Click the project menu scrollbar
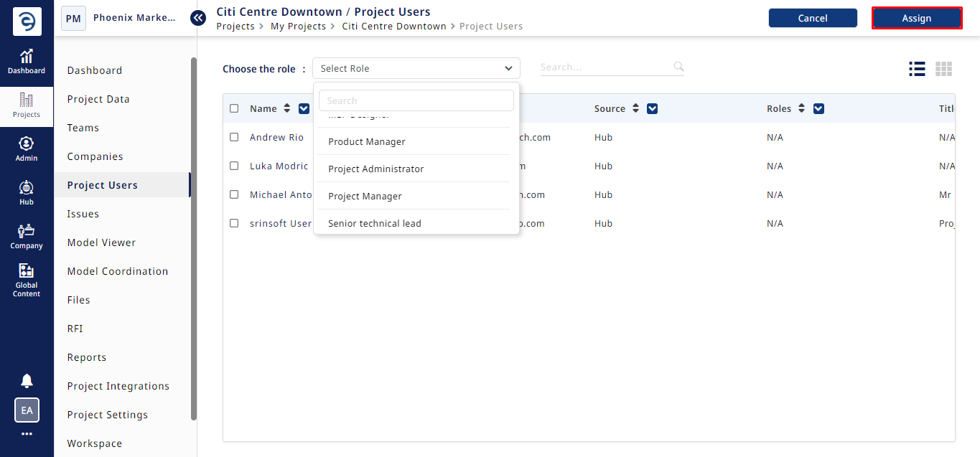The width and height of the screenshot is (980, 457). tap(194, 238)
